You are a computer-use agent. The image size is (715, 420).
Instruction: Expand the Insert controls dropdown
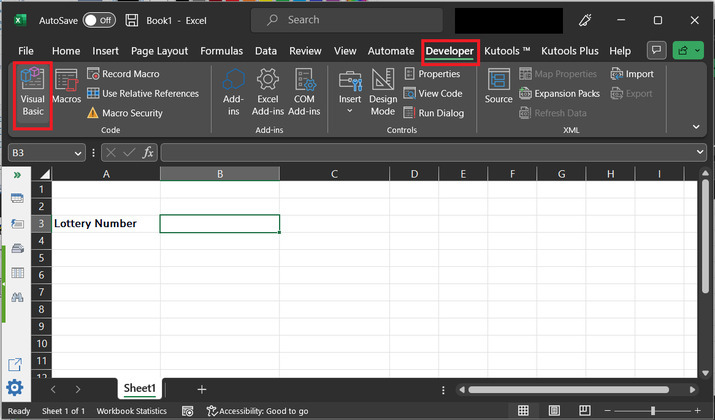coord(350,111)
